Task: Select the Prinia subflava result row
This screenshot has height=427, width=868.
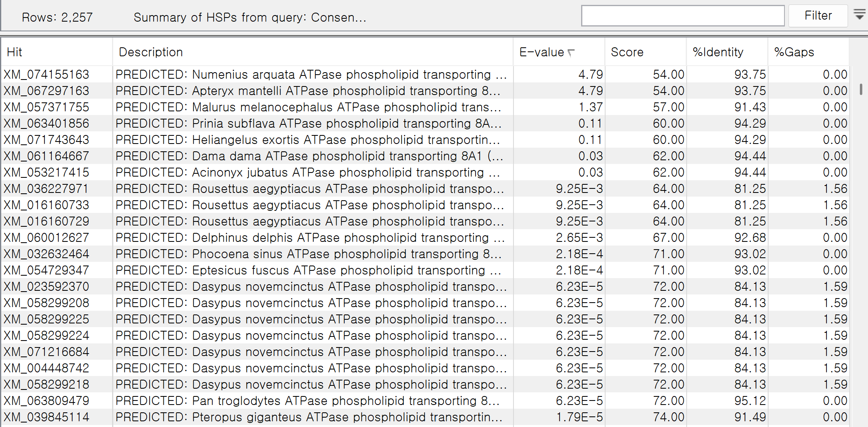Action: [308, 124]
